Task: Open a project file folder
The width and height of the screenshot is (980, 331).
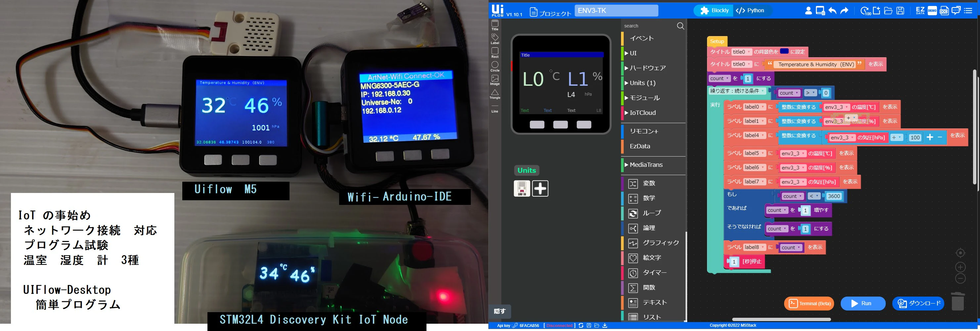Action: tap(888, 11)
